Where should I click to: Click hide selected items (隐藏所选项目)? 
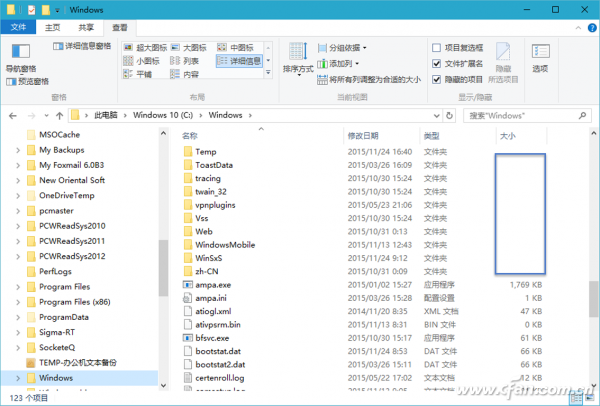pyautogui.click(x=503, y=63)
